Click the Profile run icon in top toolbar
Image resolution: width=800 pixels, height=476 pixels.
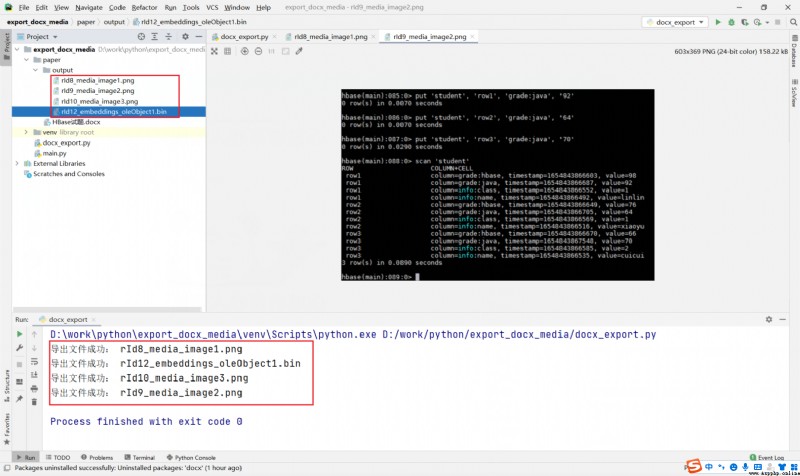coord(757,22)
